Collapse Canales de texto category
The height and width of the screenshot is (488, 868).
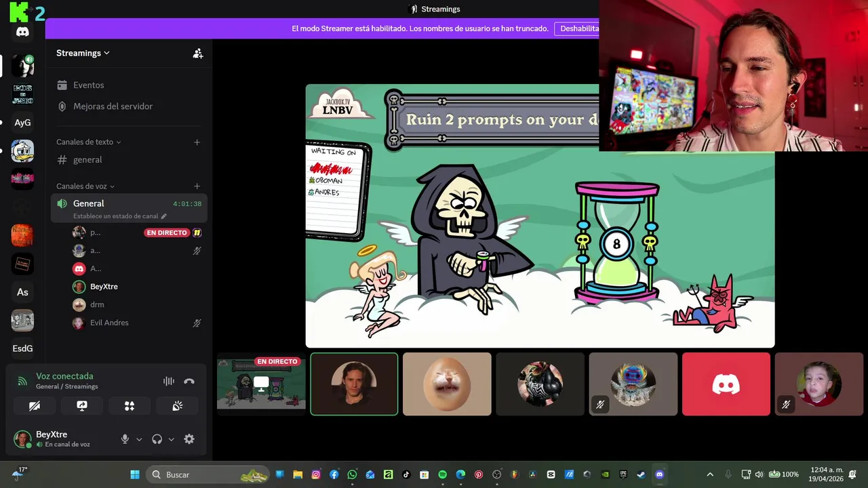click(x=88, y=142)
